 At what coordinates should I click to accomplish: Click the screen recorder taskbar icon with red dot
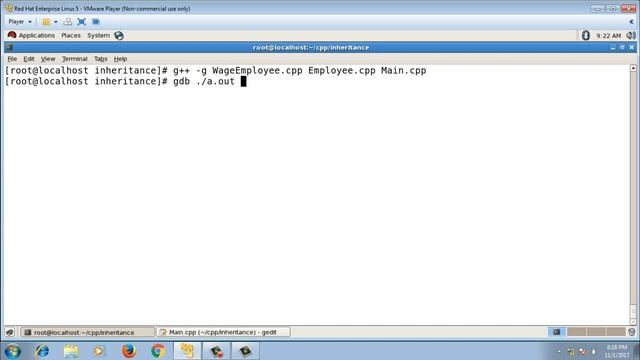point(216,351)
